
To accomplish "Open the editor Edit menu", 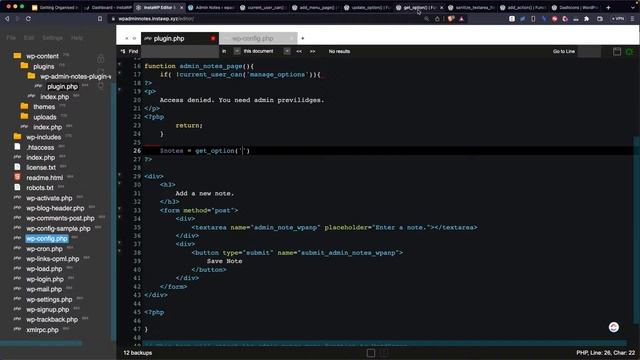I will 29,38.
